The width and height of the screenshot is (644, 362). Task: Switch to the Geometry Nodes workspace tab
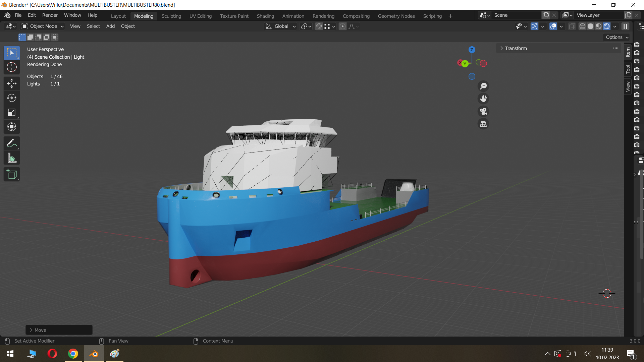(x=396, y=16)
